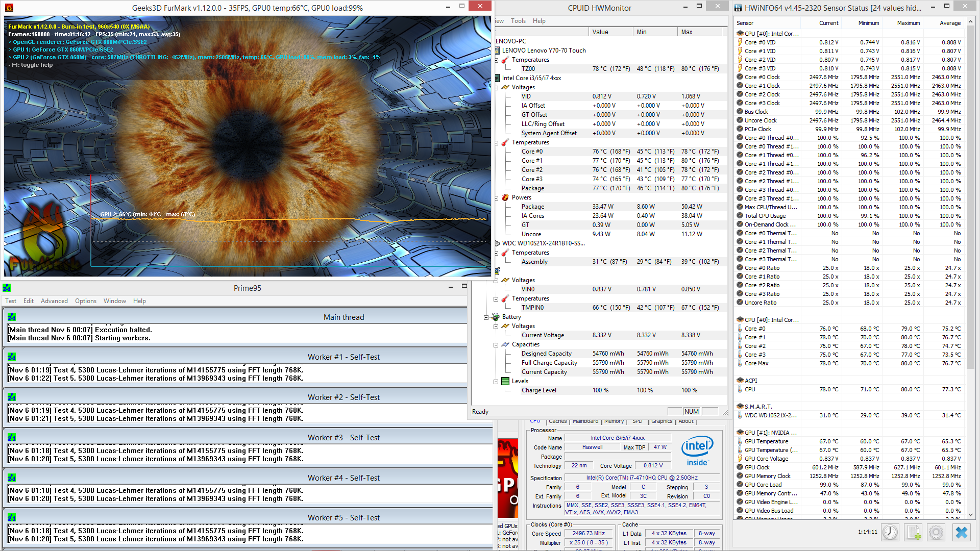Select HWiNFO Total CPU Usage row
Viewport: 980px width, 551px height.
pos(849,216)
